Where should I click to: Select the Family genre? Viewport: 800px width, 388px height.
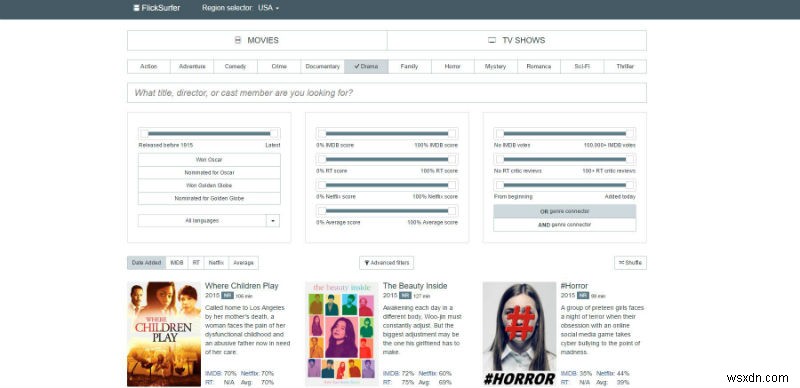(409, 66)
